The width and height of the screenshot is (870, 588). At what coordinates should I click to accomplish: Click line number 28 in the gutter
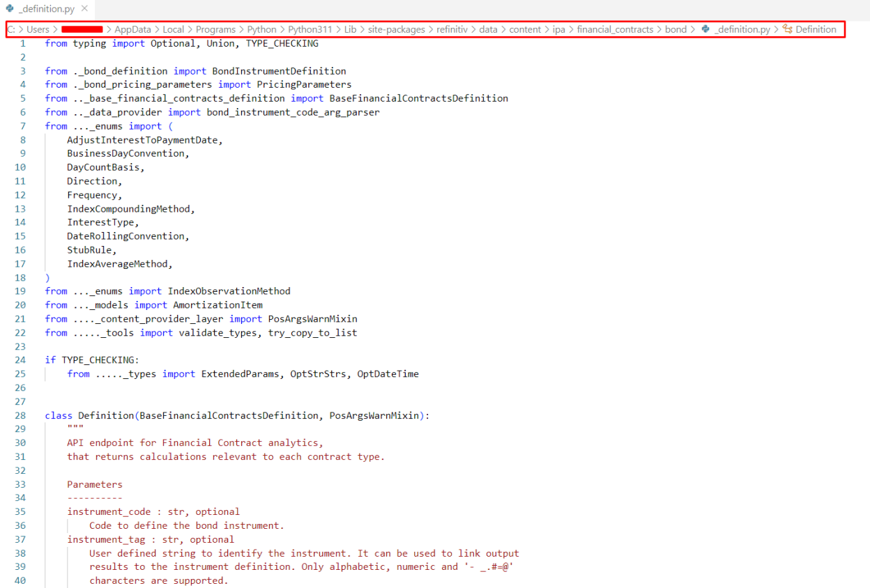coord(20,415)
